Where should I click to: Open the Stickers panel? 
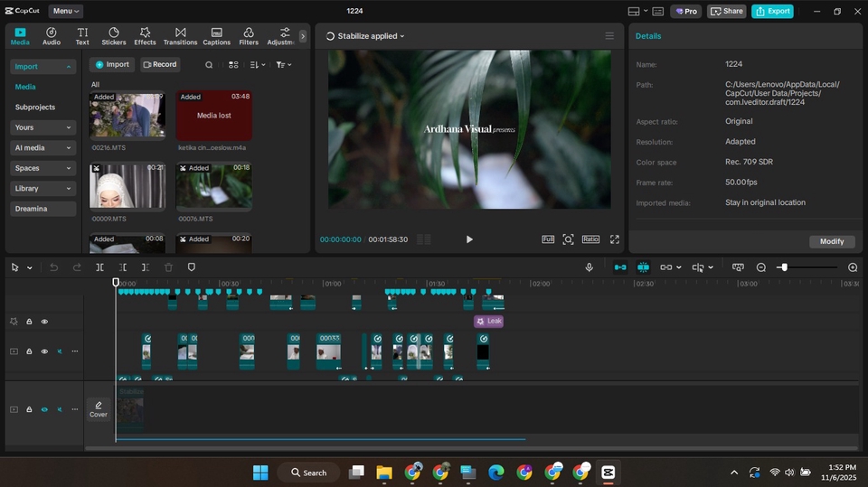coord(113,35)
